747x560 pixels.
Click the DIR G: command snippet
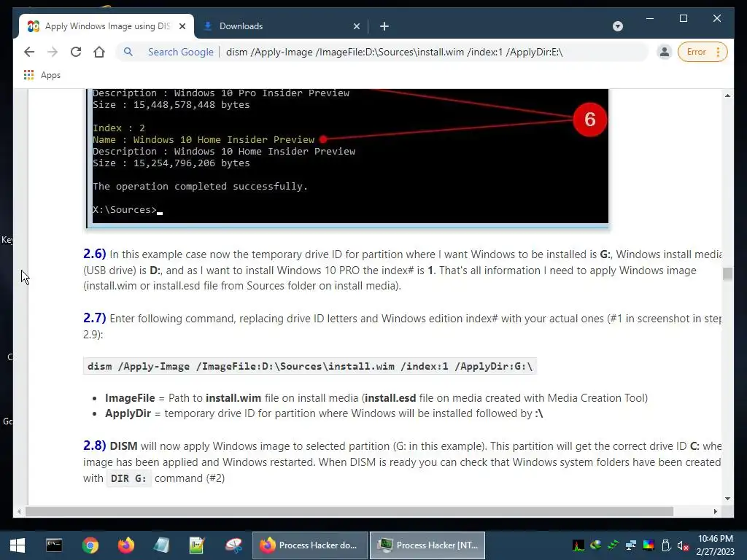128,478
